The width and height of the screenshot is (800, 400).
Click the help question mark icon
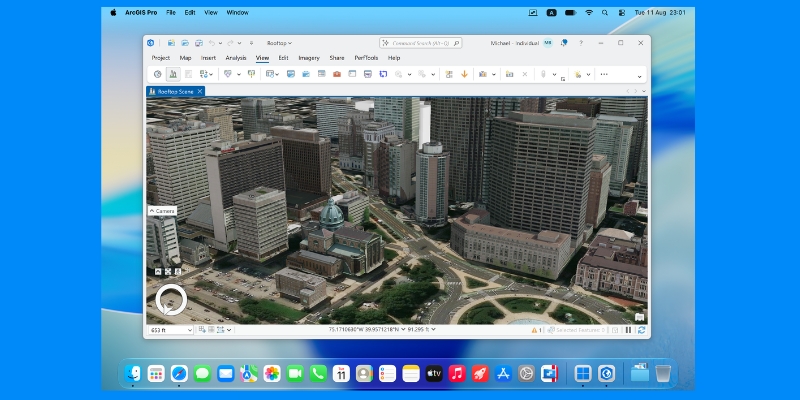tap(581, 43)
